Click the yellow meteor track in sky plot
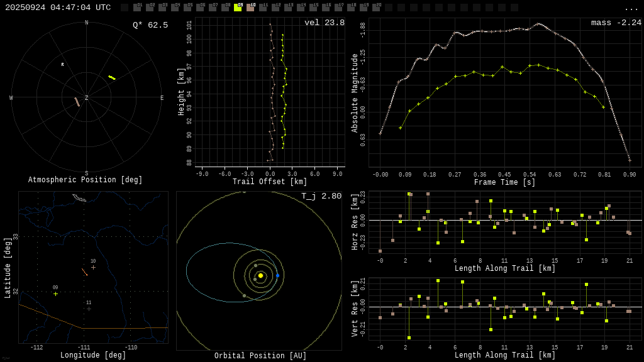 click(112, 77)
